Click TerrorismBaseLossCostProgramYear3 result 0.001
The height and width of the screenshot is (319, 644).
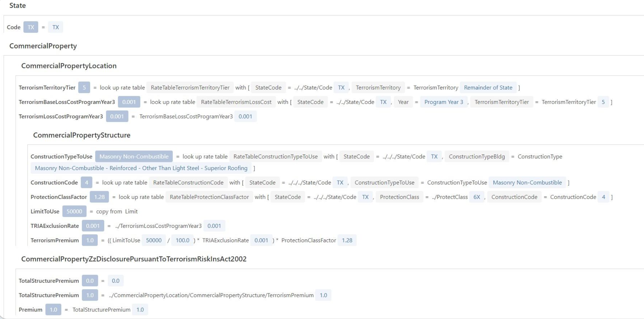click(129, 102)
